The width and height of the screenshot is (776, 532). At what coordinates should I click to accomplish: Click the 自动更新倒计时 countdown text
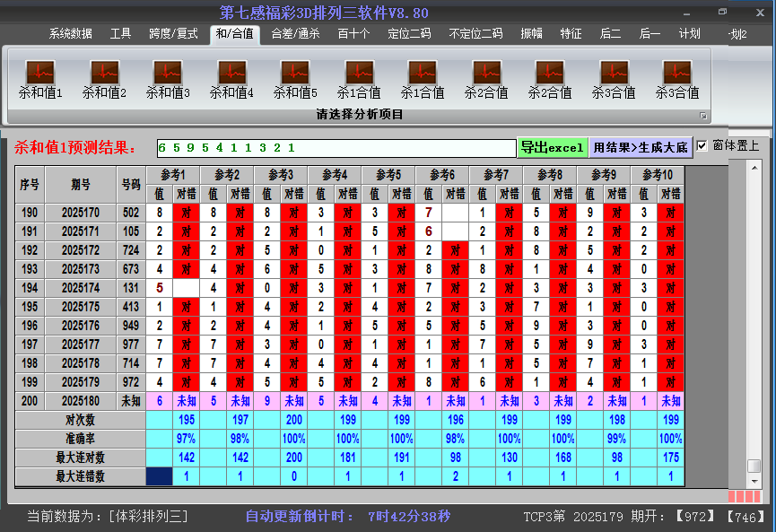point(348,517)
